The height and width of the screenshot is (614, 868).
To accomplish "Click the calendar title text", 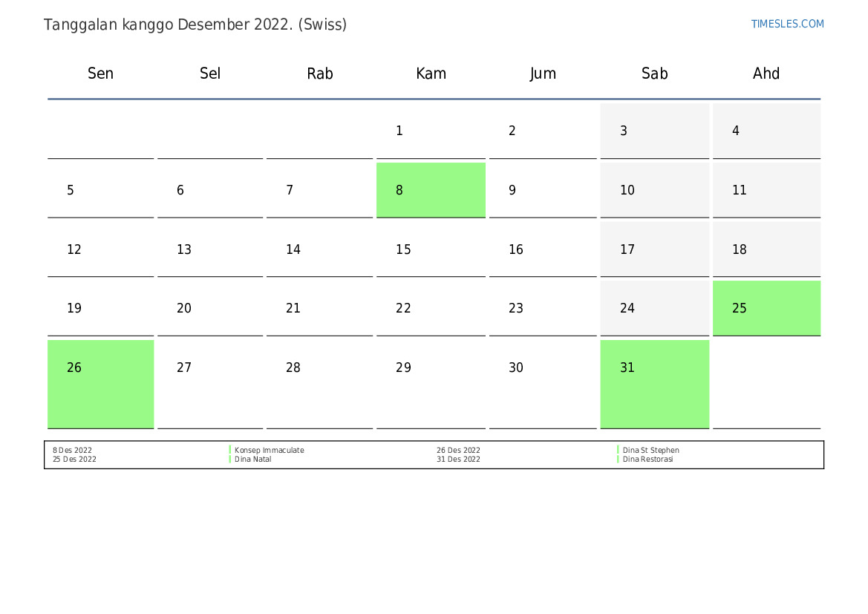I will pos(195,25).
